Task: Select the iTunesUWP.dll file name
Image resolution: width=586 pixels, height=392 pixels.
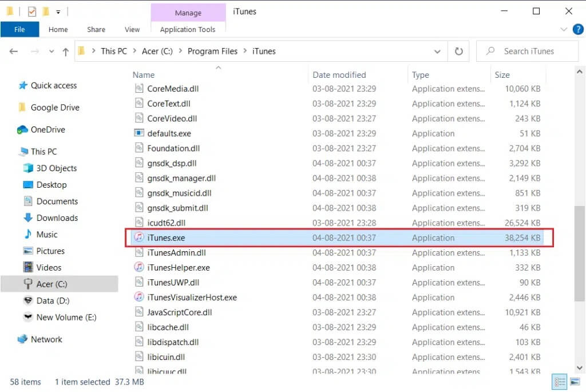Action: [173, 282]
